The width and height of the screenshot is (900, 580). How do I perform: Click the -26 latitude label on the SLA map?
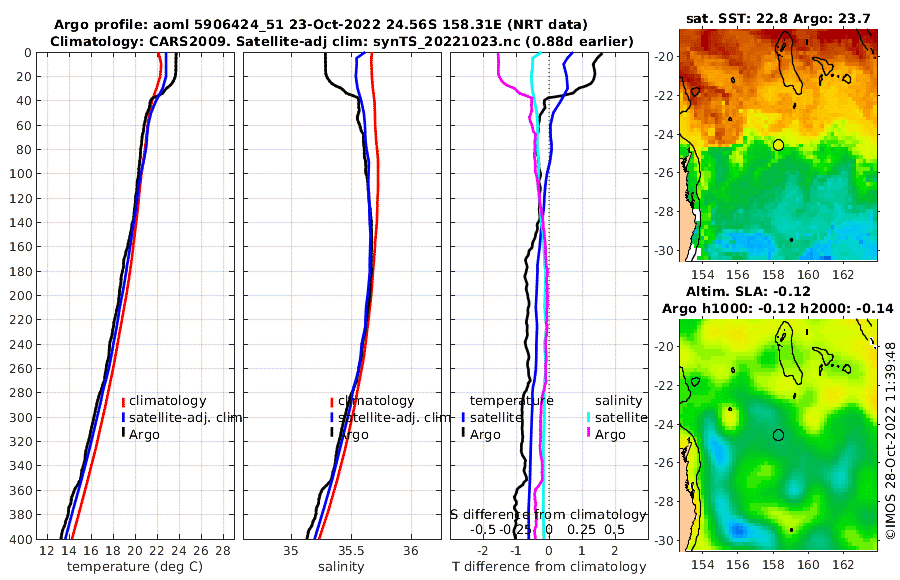coord(664,463)
